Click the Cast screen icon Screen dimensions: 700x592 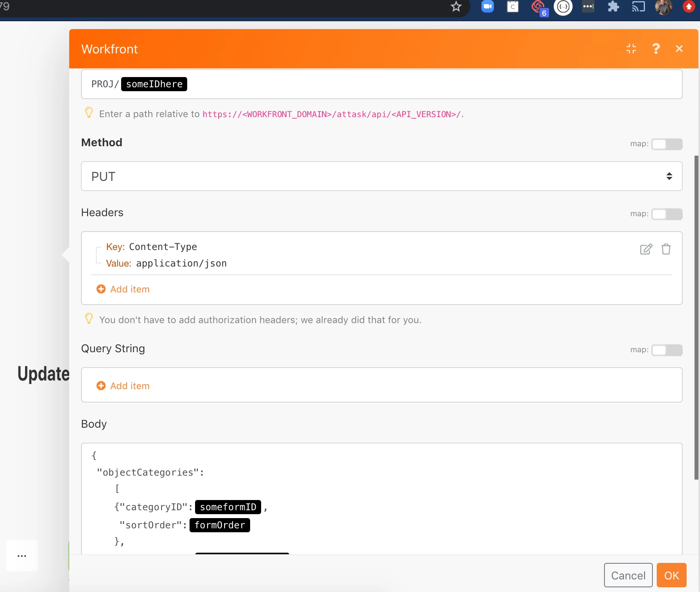click(639, 7)
